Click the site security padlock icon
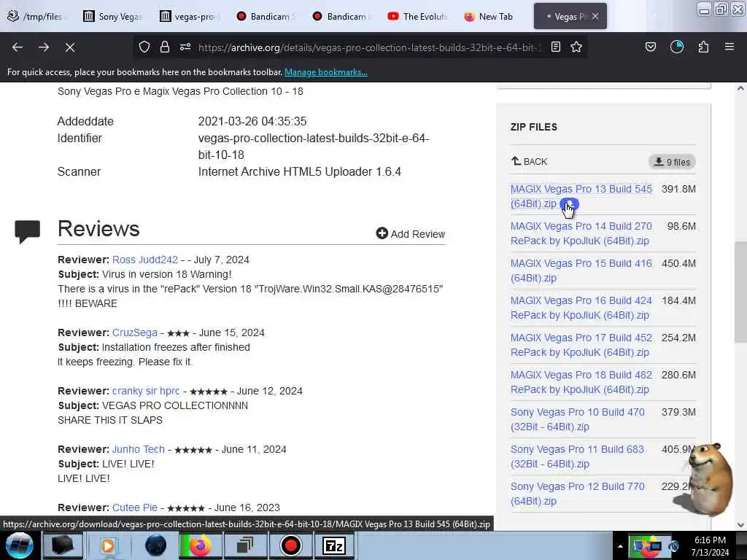The width and height of the screenshot is (747, 560). (x=165, y=47)
